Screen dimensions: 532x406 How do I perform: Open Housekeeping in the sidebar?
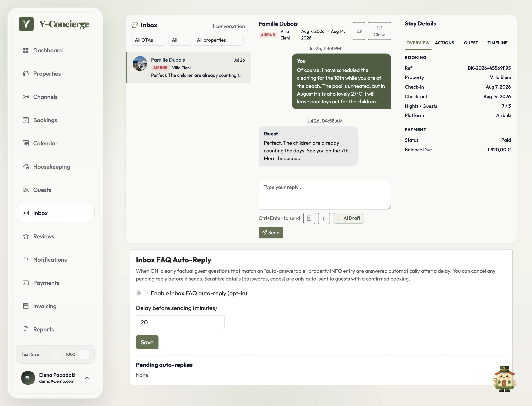[x=55, y=166]
